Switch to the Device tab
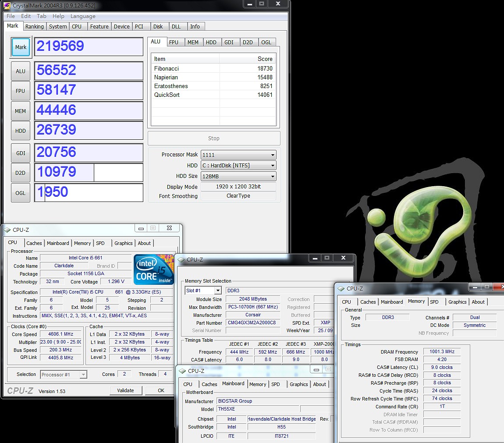 122,26
